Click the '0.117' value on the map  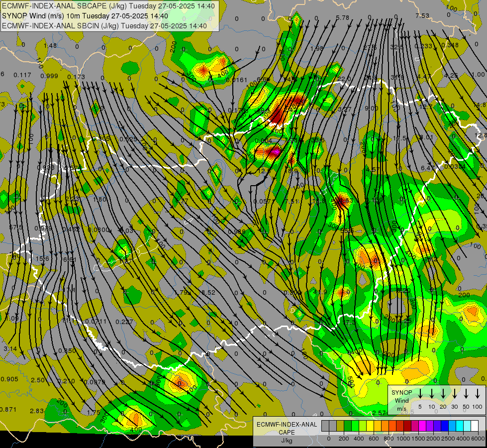pyautogui.click(x=22, y=75)
